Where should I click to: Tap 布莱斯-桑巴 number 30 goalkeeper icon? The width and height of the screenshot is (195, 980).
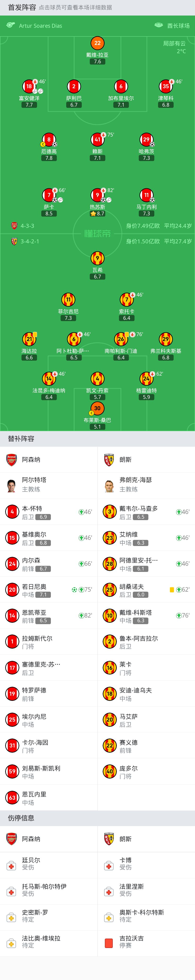[97, 408]
